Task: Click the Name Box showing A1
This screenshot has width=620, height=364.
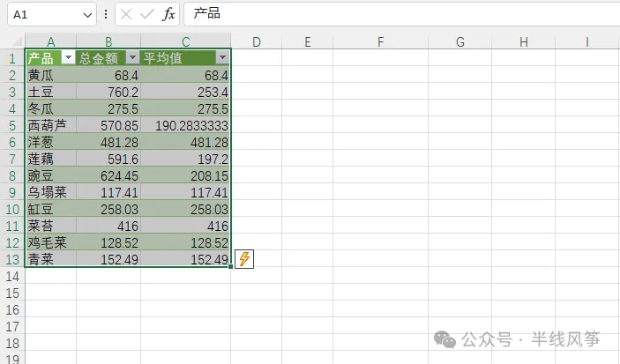Action: click(52, 14)
